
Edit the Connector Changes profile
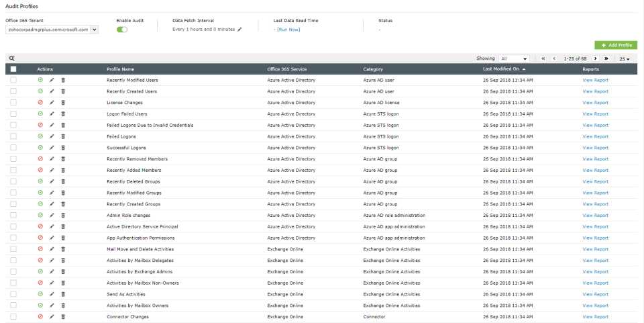52,317
